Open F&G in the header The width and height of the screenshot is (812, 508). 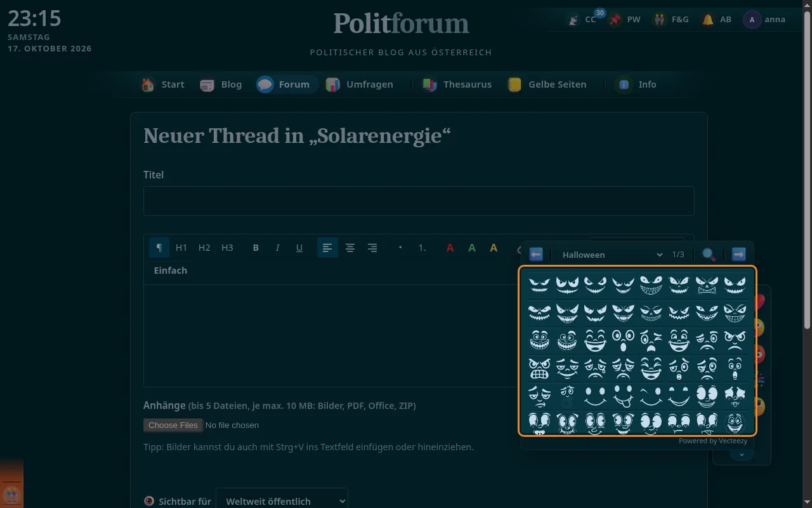pyautogui.click(x=671, y=19)
